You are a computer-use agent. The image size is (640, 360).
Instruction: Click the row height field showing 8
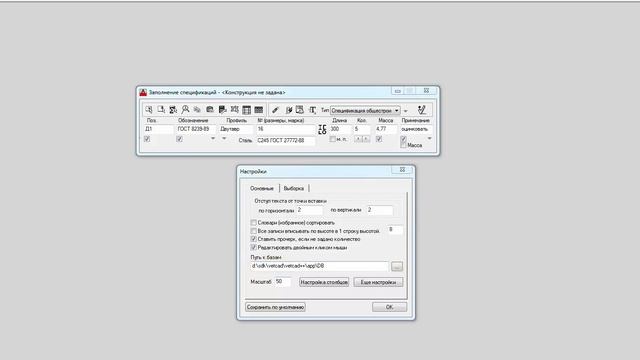[x=396, y=230]
